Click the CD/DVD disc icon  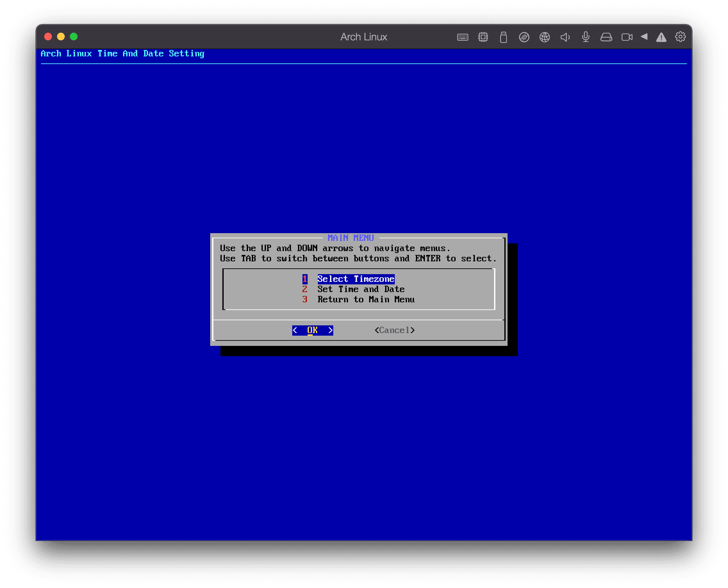(x=524, y=37)
